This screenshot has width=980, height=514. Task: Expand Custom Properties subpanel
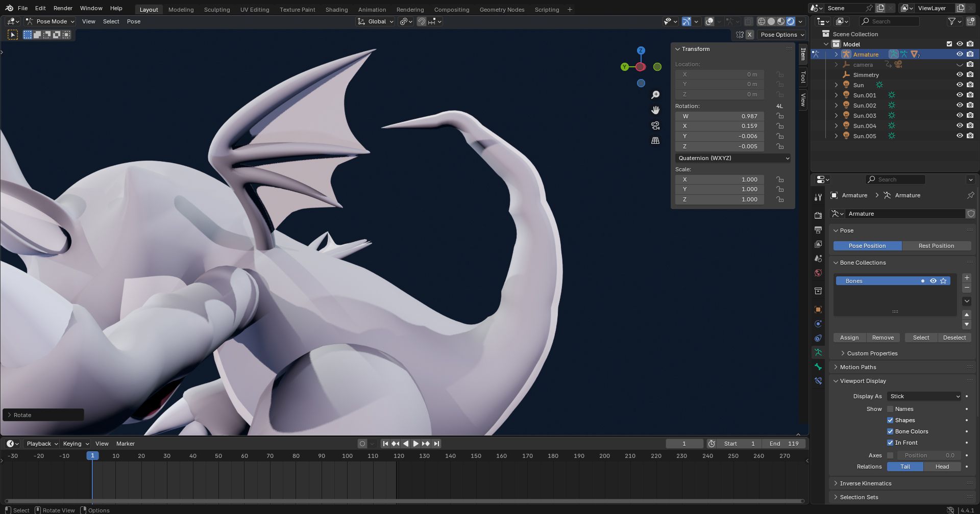pos(872,353)
